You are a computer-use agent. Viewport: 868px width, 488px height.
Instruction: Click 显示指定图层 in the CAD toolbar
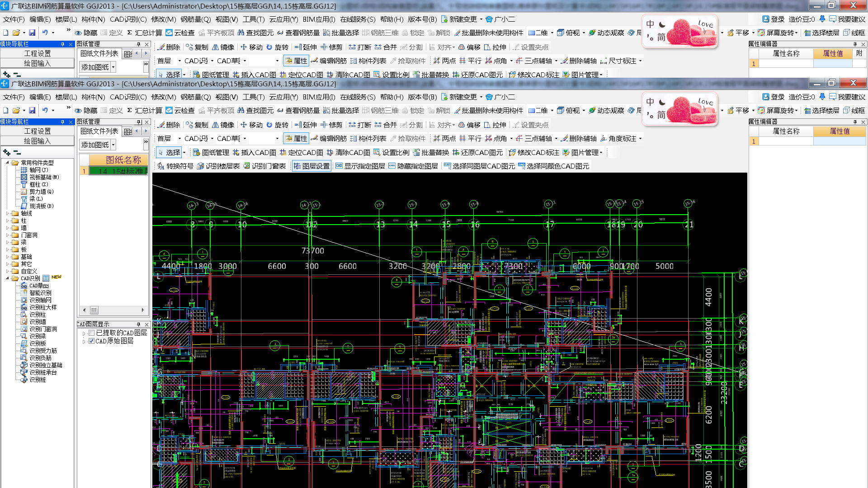coord(360,166)
